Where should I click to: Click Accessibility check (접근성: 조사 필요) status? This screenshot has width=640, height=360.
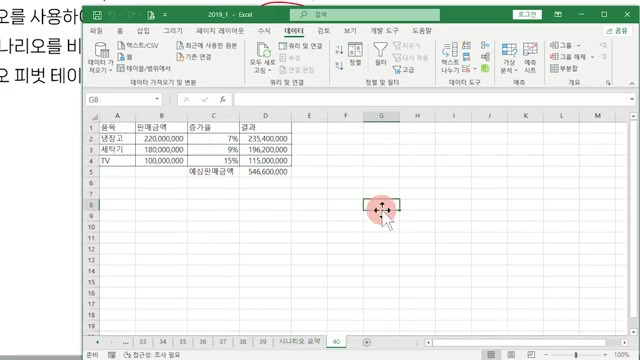click(152, 355)
